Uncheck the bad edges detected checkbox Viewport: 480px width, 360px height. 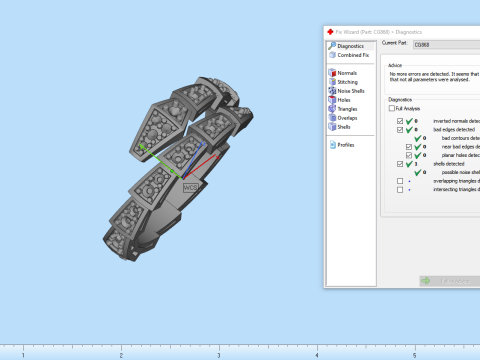pyautogui.click(x=400, y=130)
